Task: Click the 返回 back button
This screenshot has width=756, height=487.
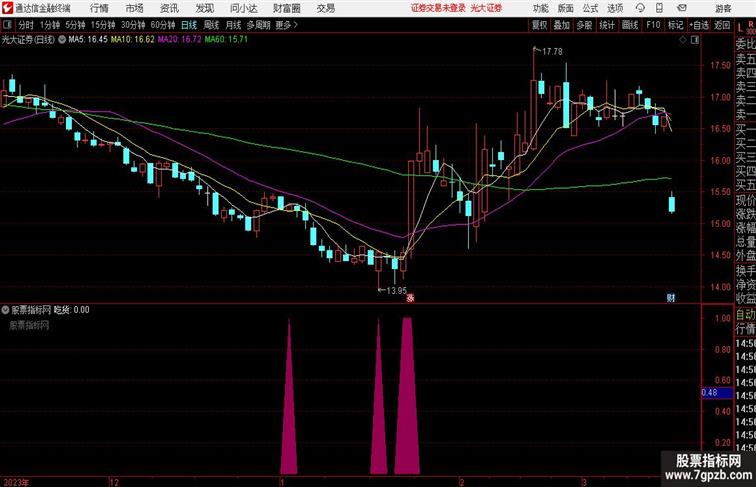Action: point(722,25)
